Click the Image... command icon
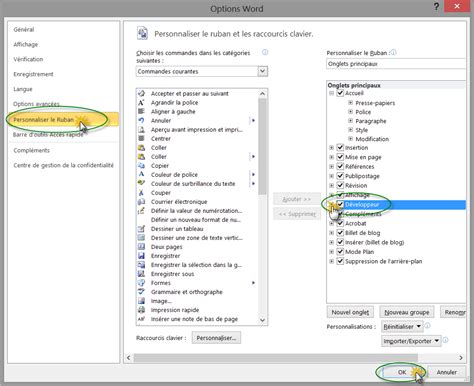This screenshot has width=474, height=386. [141, 301]
